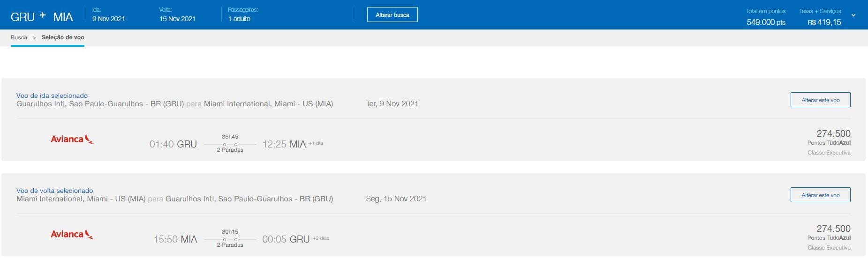868x258 pixels.
Task: Click the airplane icon between GRU and MIA
Action: click(x=43, y=15)
